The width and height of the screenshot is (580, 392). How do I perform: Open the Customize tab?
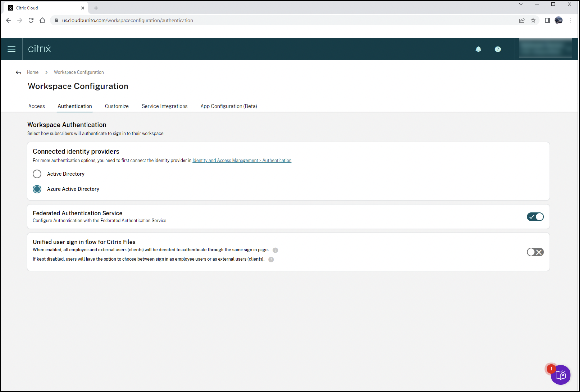(x=117, y=106)
